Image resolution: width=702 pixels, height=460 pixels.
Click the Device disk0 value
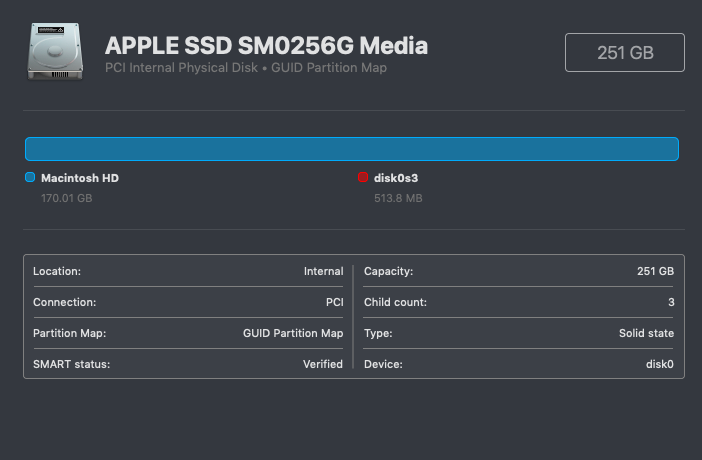coord(659,364)
